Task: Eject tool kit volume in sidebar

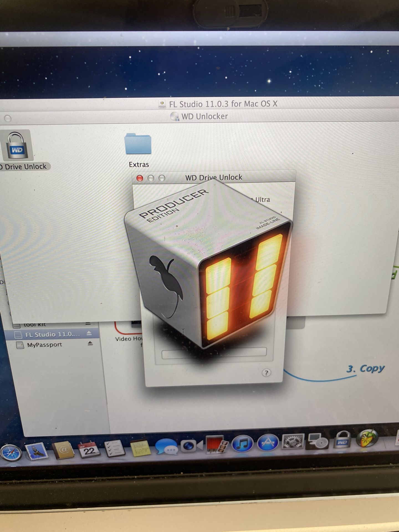Action: 88,323
